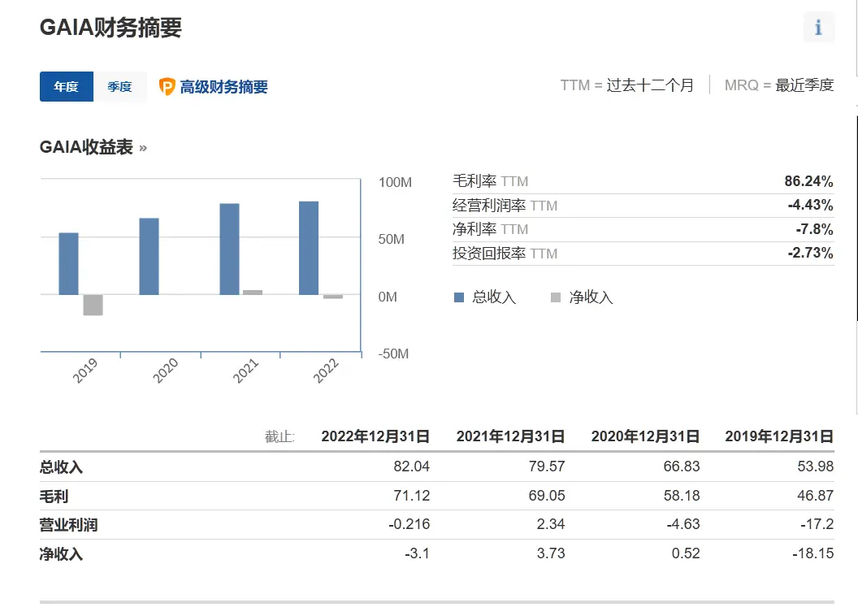
Task: Click the net income value -3.1
Action: [x=418, y=553]
